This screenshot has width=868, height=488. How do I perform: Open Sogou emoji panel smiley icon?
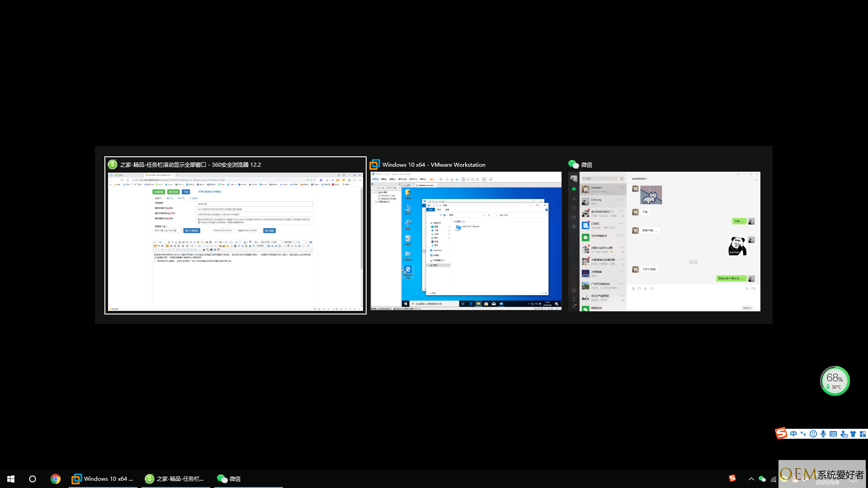click(x=813, y=434)
